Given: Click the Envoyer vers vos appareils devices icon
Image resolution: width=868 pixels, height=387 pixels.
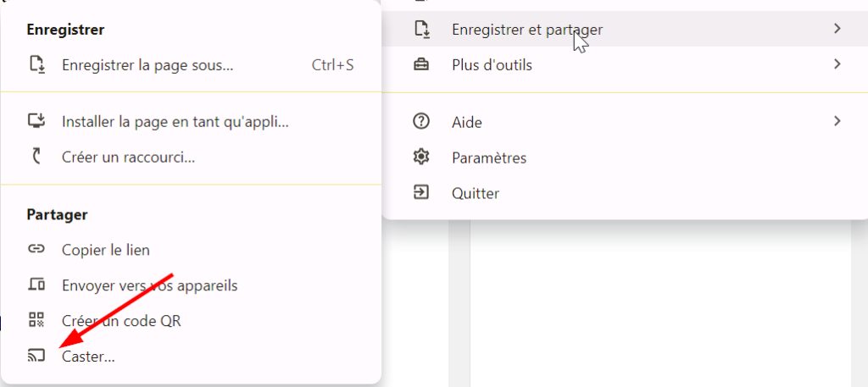Looking at the screenshot, I should (36, 285).
